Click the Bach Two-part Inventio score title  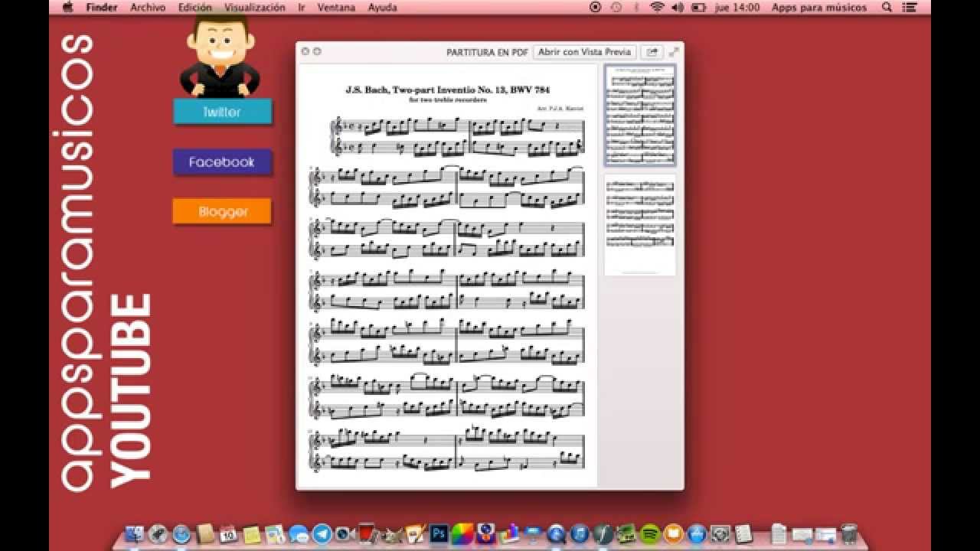tap(447, 90)
